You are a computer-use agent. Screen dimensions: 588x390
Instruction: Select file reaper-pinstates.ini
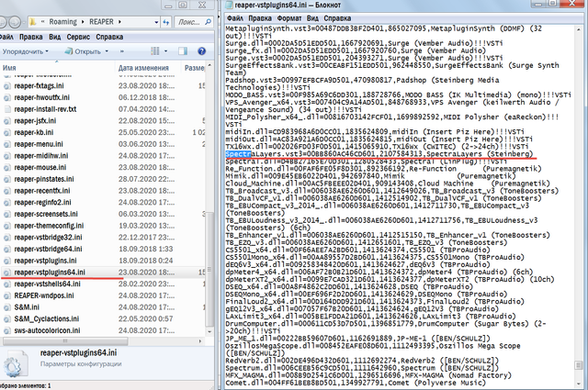[44, 179]
